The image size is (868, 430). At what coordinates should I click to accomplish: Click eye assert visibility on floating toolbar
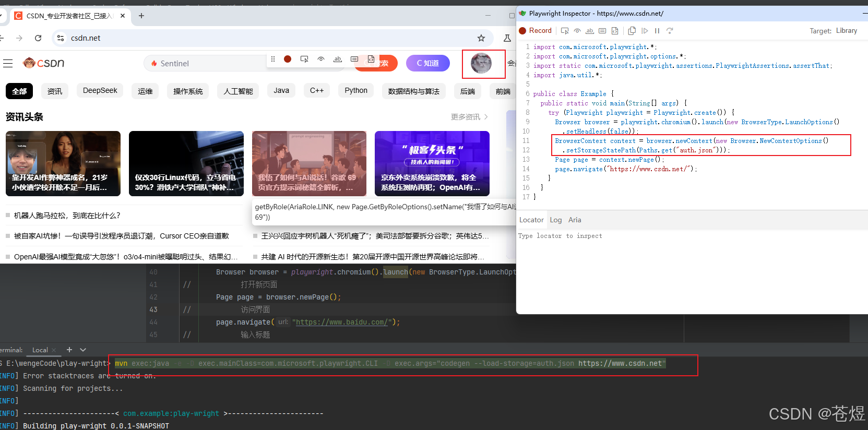point(321,59)
